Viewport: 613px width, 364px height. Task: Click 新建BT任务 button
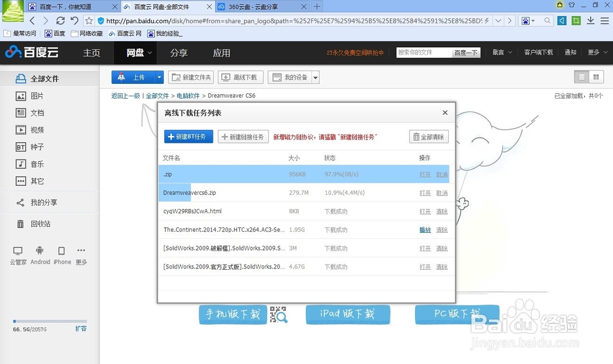[x=188, y=137]
